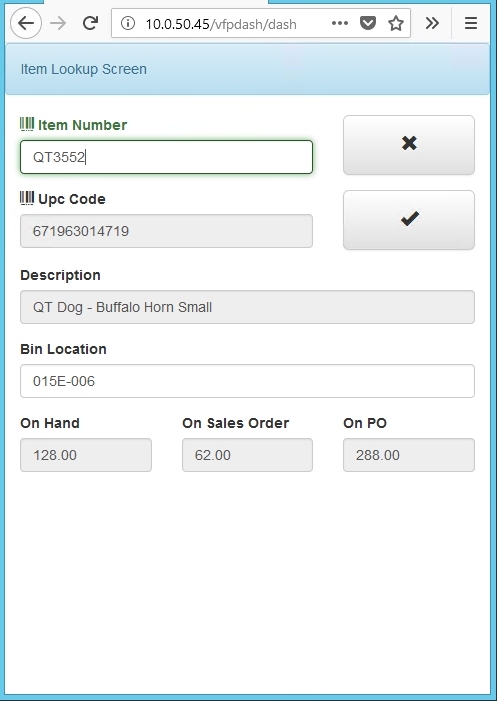Click the checkmark confirm button
Screen dimensions: 497x701
pos(409,220)
